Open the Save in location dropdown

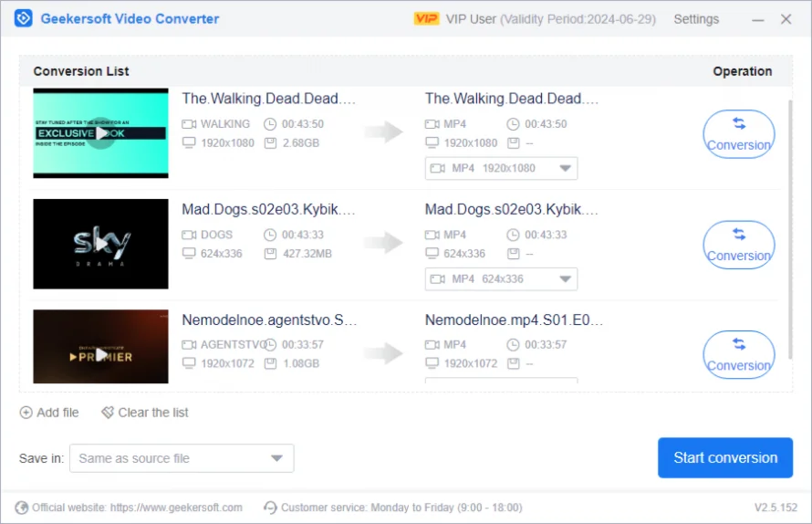pos(182,458)
